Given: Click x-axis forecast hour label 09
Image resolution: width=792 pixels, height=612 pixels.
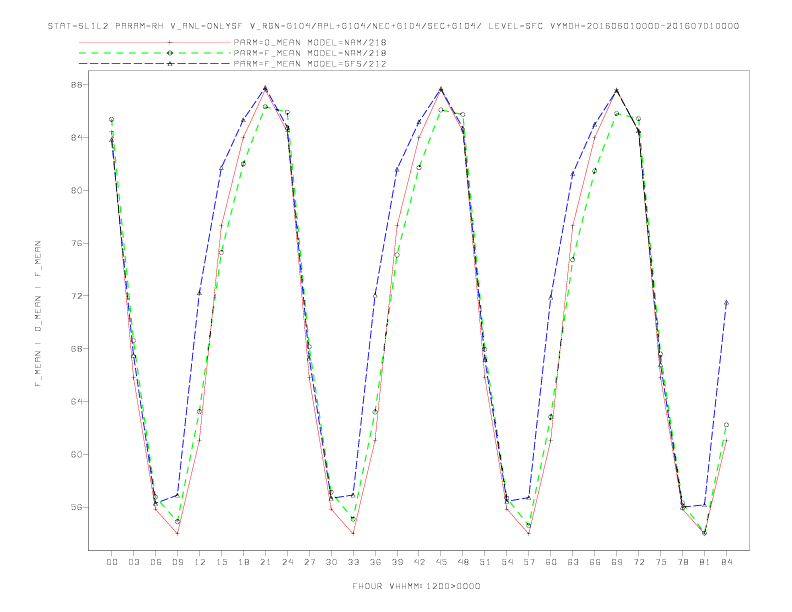Looking at the screenshot, I should (177, 562).
